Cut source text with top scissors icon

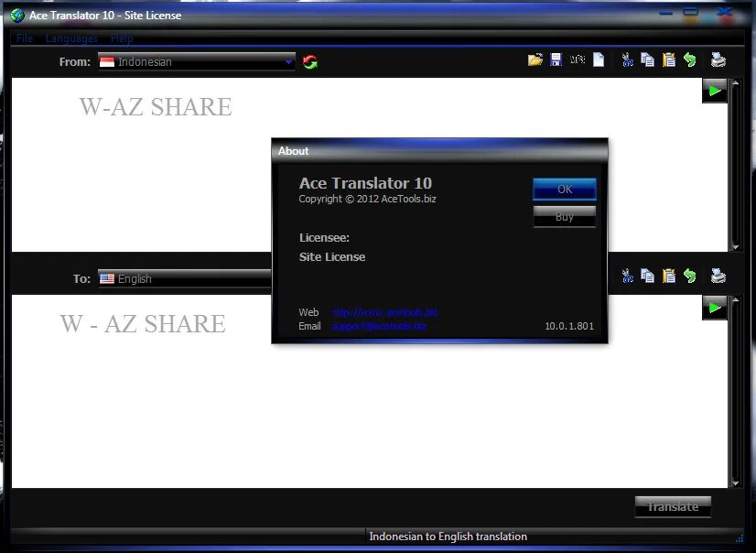pos(627,60)
